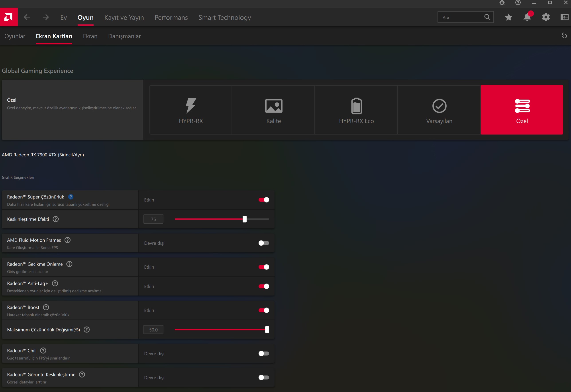571x392 pixels.
Task: Open the help question mark icon in title bar
Action: (518, 3)
